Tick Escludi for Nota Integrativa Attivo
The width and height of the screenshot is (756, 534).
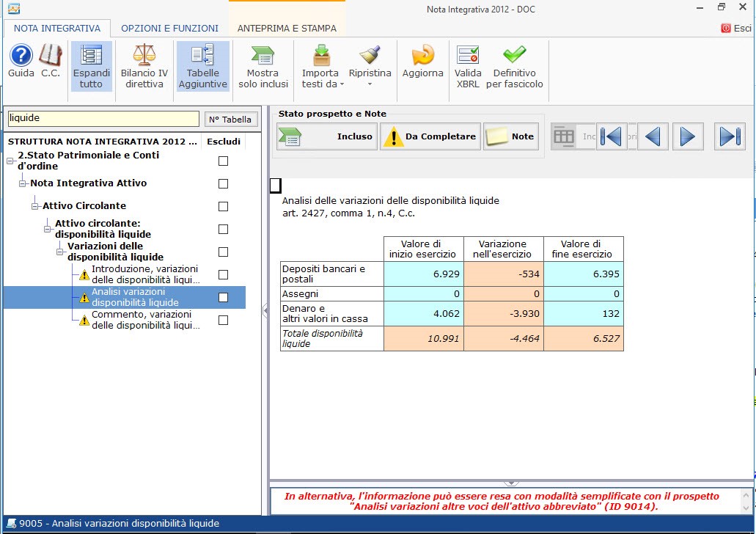[x=223, y=184]
